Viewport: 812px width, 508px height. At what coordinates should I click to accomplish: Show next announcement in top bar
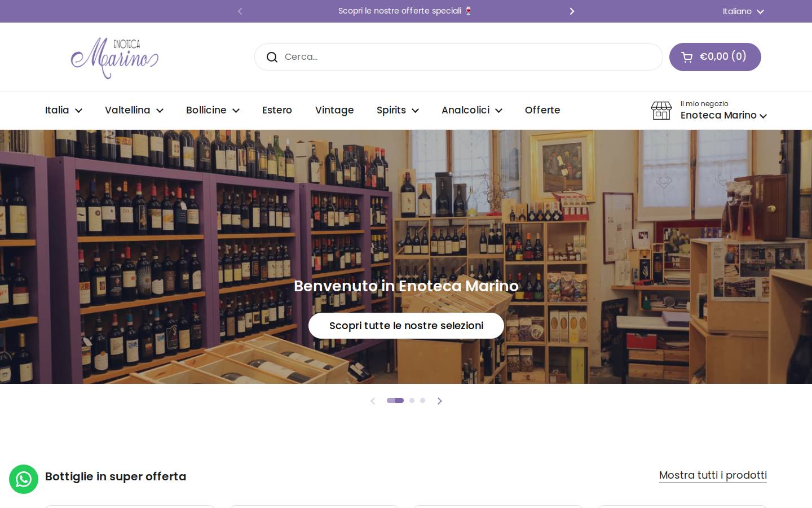(572, 11)
